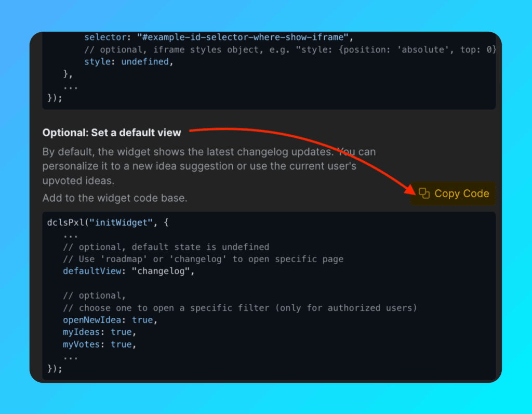Click the myIdeas: true line
This screenshot has height=414, width=532.
[99, 332]
